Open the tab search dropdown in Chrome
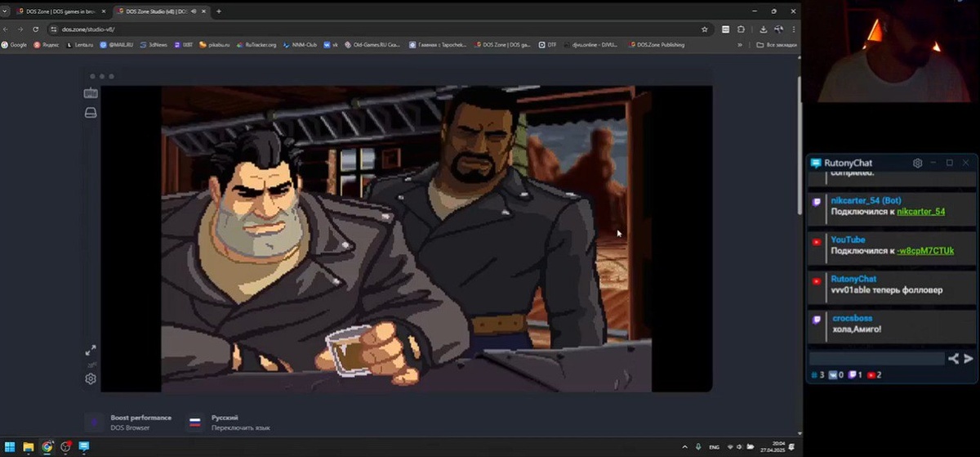Viewport: 980px width, 457px height. [6, 11]
